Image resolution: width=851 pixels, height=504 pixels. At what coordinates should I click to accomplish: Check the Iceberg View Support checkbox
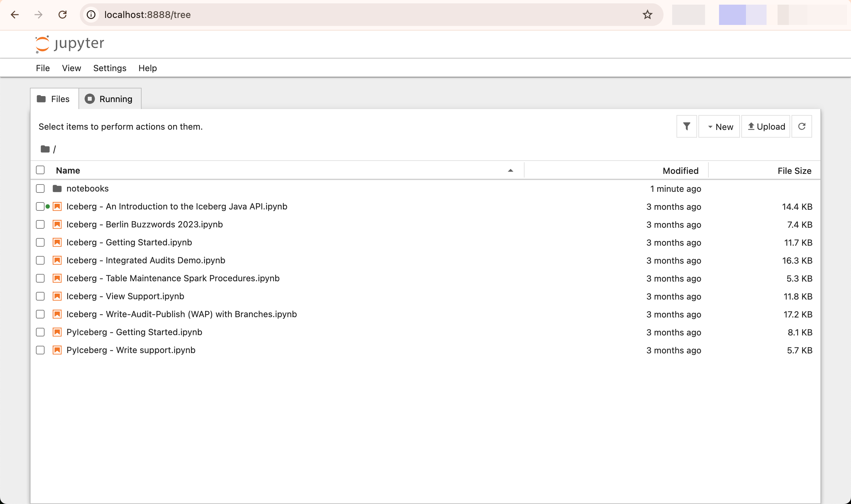[x=40, y=296]
